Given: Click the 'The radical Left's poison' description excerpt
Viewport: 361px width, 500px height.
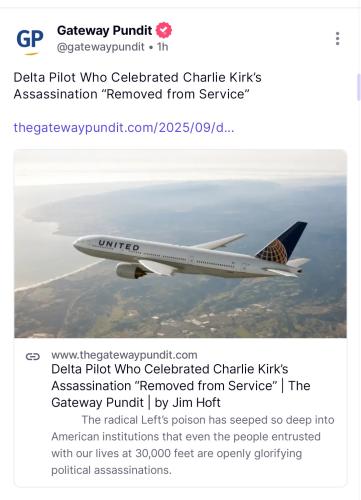Looking at the screenshot, I should pyautogui.click(x=193, y=445).
